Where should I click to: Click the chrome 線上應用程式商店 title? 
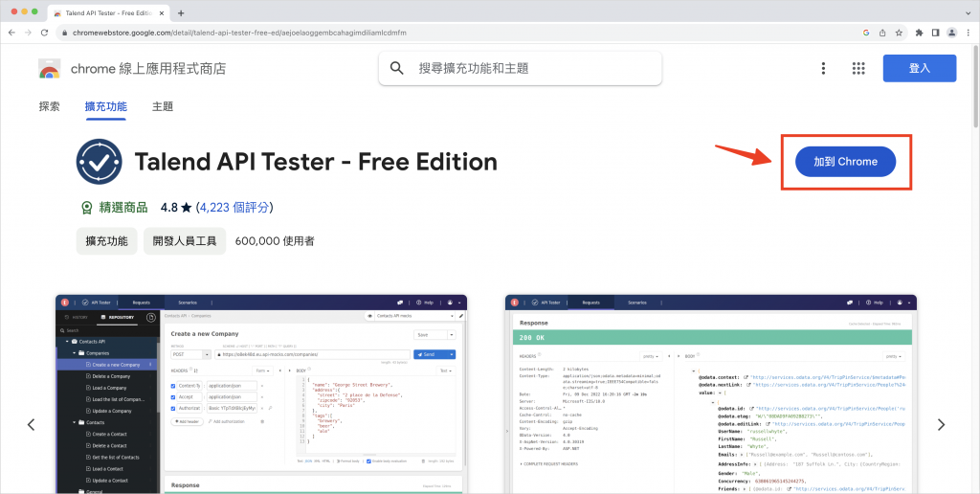[x=148, y=68]
